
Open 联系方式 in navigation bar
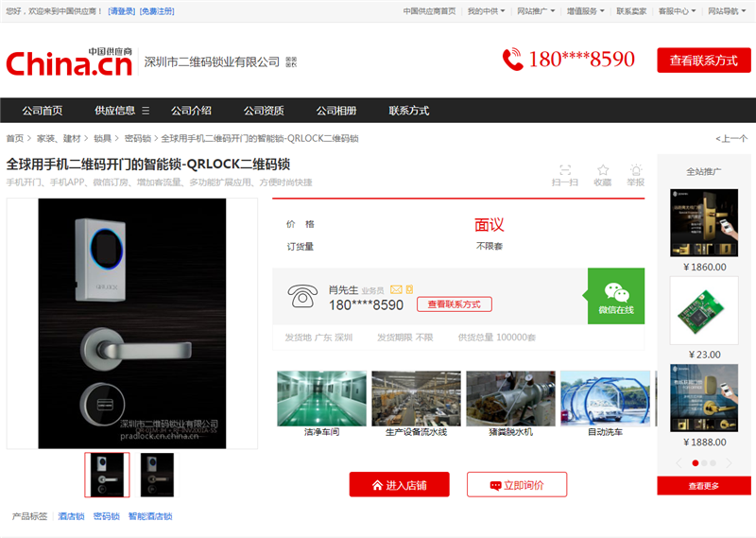coord(409,111)
